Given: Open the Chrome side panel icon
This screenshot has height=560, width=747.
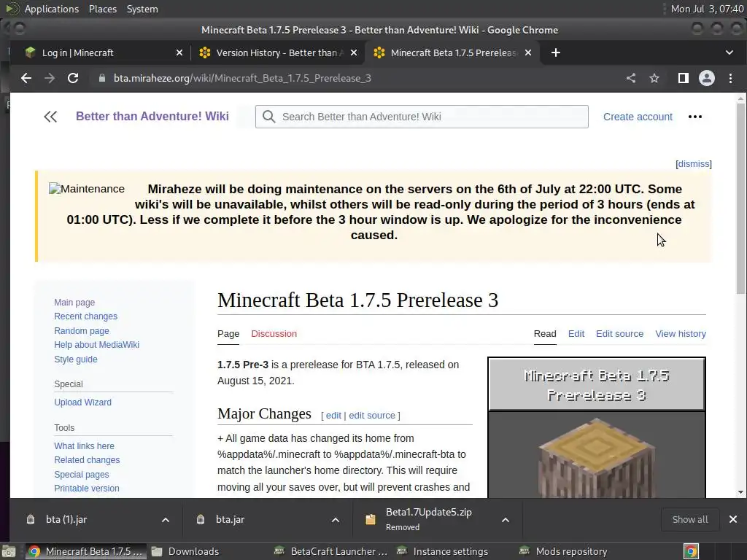Looking at the screenshot, I should (683, 78).
